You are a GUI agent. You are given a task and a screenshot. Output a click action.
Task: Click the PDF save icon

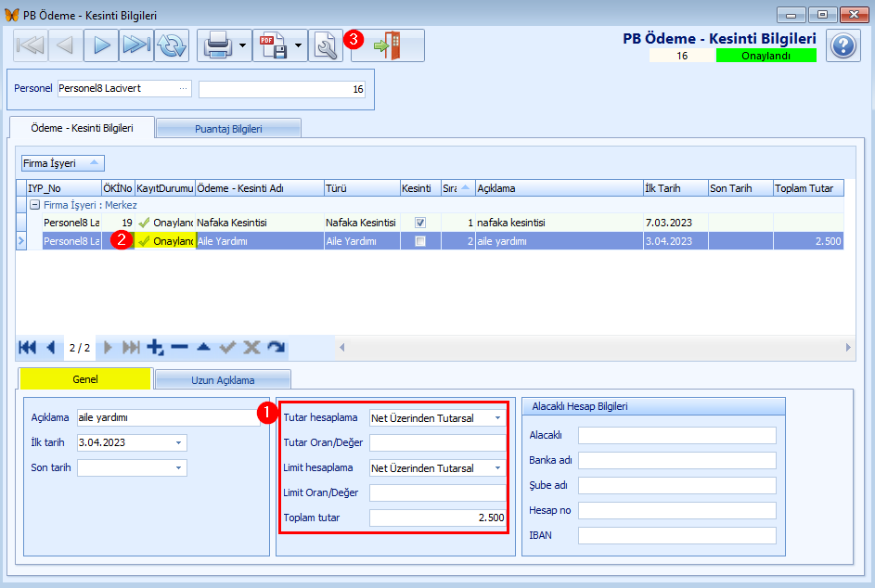click(273, 45)
